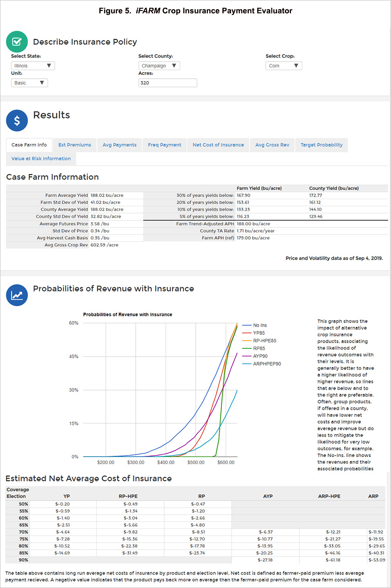The height and width of the screenshot is (588, 391).
Task: Click the Farm Average Yield value 188.02 bu/acre
Action: tap(107, 195)
